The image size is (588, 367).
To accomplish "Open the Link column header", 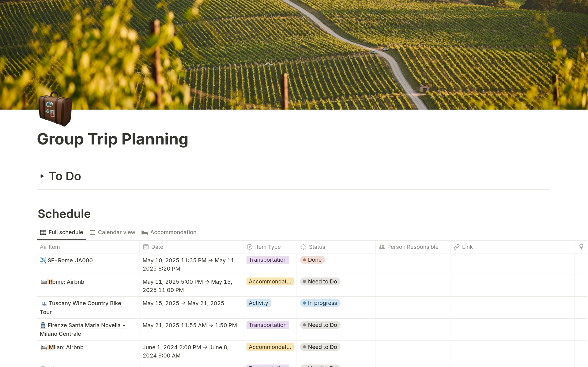I will click(x=467, y=247).
